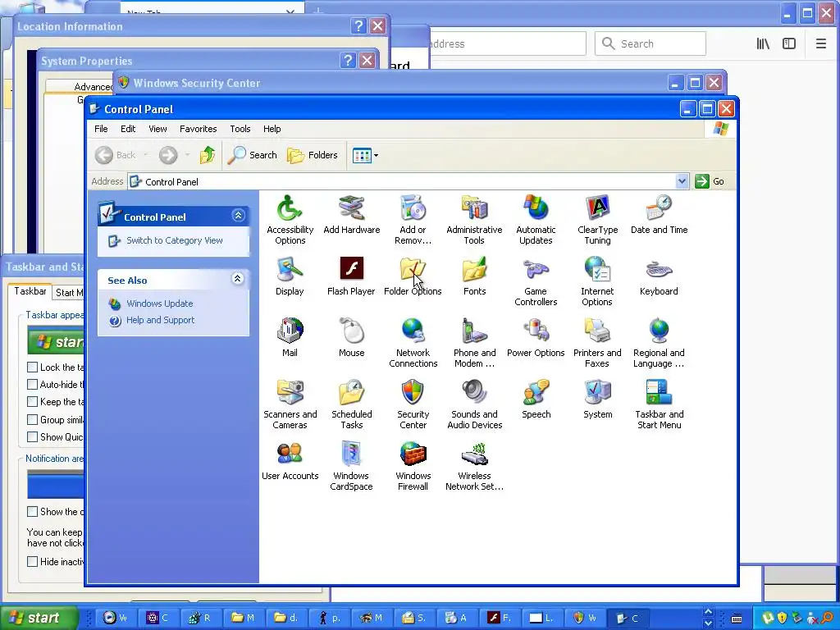
Task: Click the browser Search field
Action: click(651, 43)
